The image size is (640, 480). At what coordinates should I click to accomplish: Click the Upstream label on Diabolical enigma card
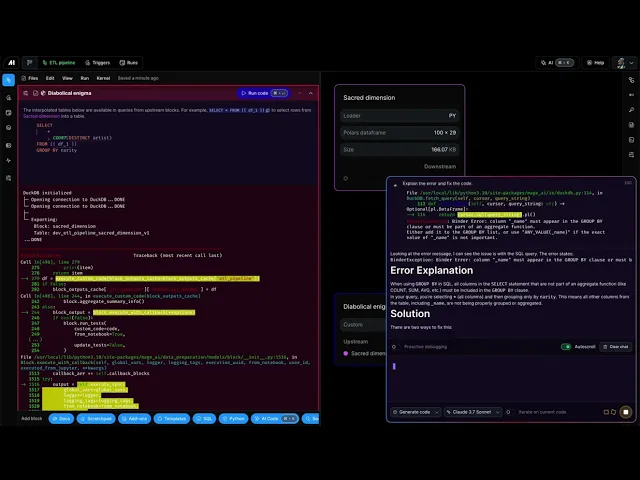point(356,342)
